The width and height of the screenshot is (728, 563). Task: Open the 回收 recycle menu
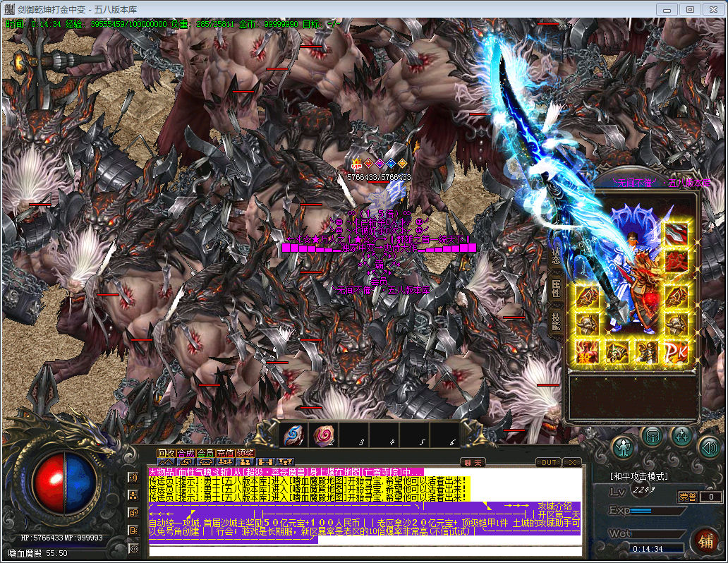[166, 454]
